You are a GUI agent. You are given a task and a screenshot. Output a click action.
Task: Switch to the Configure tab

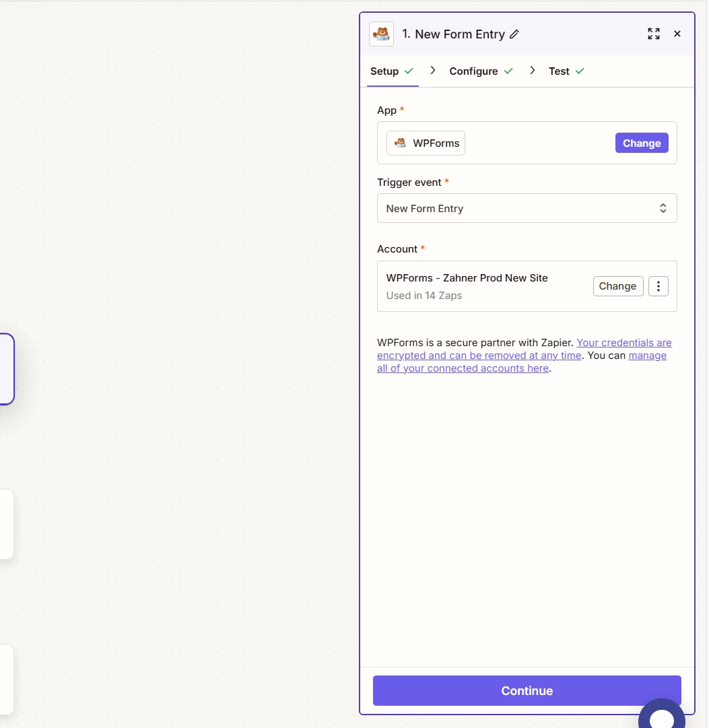481,71
